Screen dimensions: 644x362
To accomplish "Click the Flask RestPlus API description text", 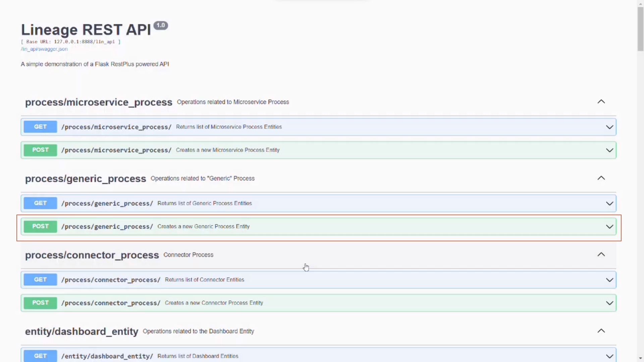I will pyautogui.click(x=95, y=64).
